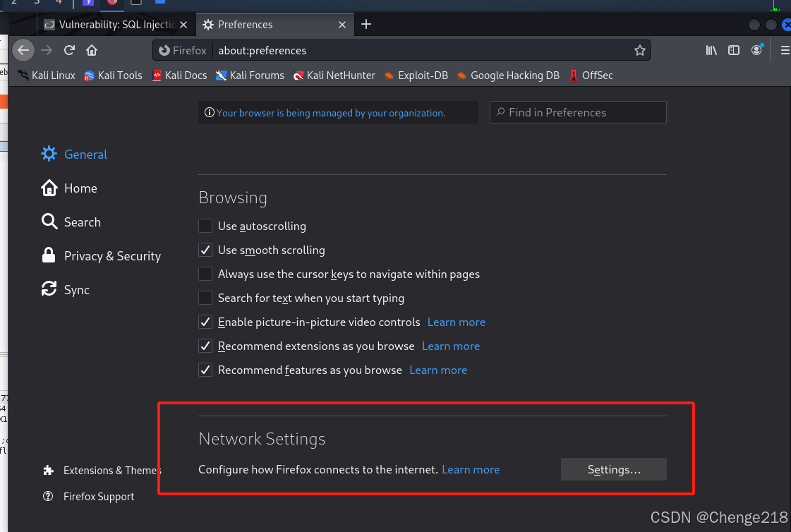
Task: Open the OffSec bookmark
Action: click(590, 75)
